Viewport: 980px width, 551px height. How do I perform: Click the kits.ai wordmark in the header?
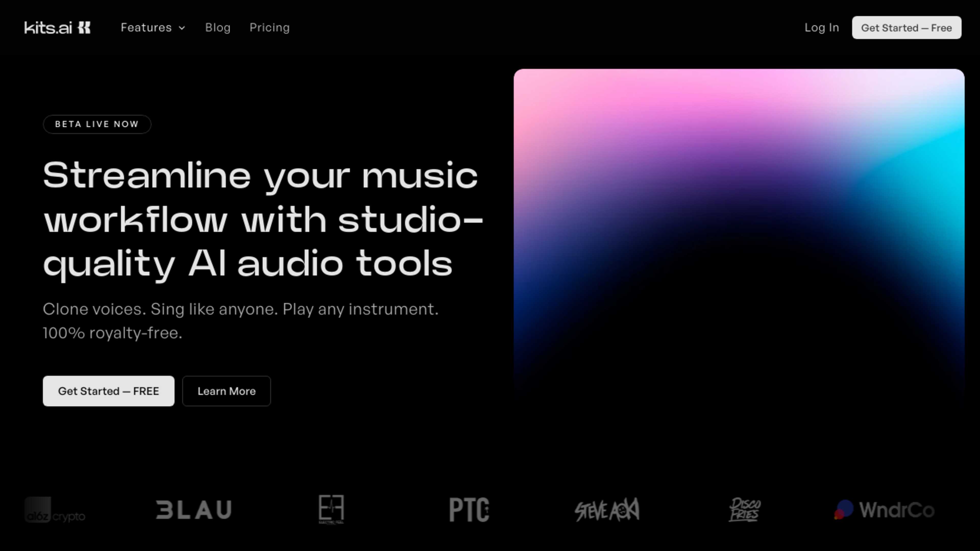[48, 28]
